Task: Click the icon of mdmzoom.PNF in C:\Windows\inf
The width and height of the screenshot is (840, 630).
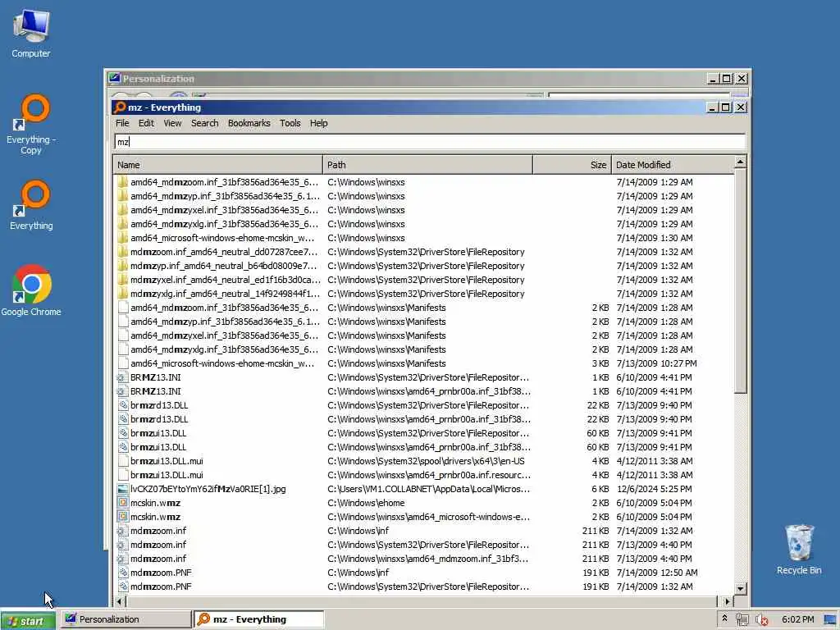Action: [123, 572]
